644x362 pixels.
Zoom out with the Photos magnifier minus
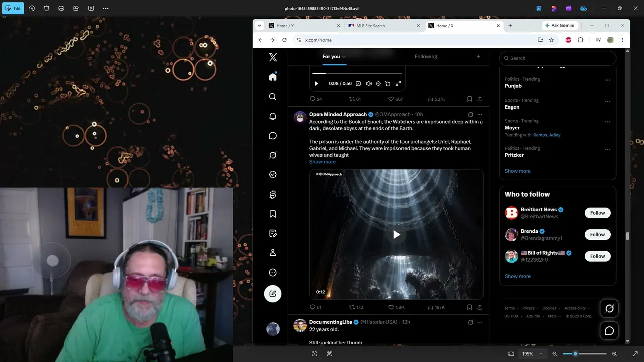555,354
